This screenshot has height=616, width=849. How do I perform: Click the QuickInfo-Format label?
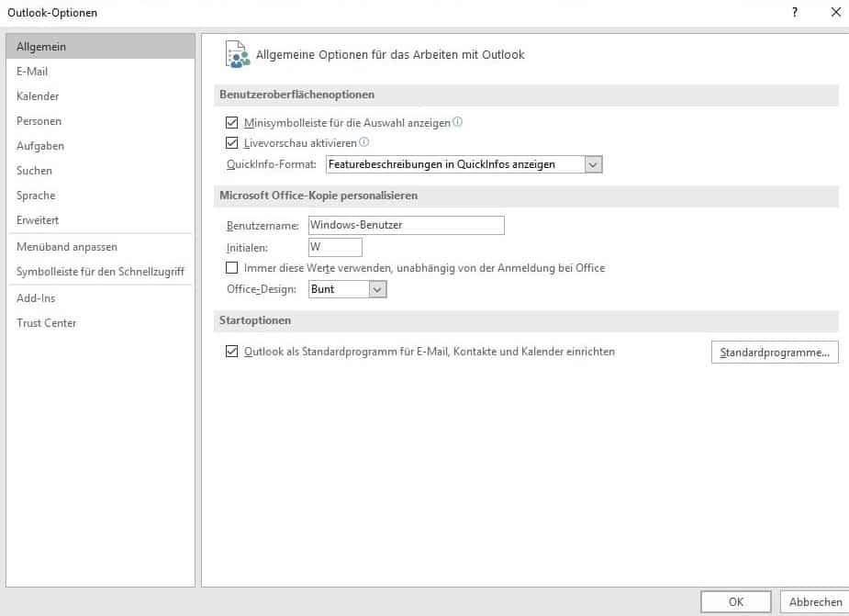pyautogui.click(x=272, y=164)
